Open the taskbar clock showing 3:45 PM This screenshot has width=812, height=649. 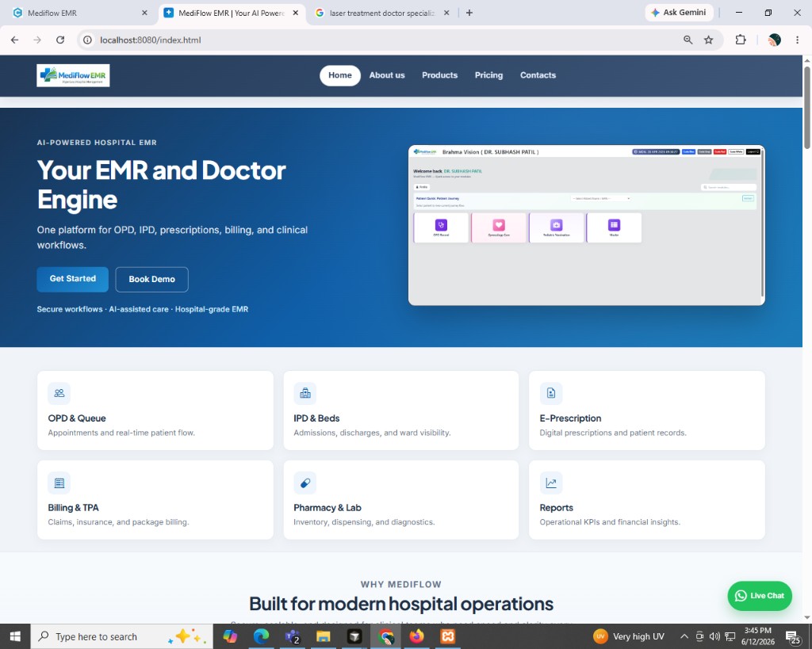click(757, 636)
